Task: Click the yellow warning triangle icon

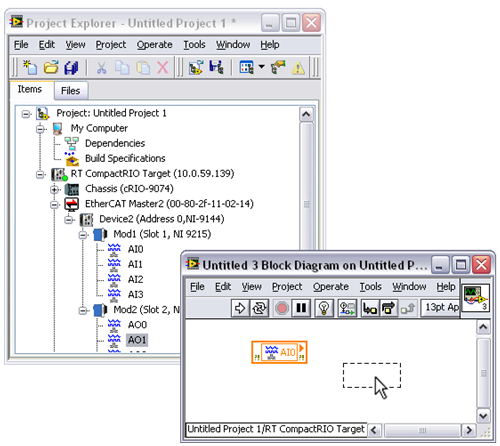Action: click(298, 68)
